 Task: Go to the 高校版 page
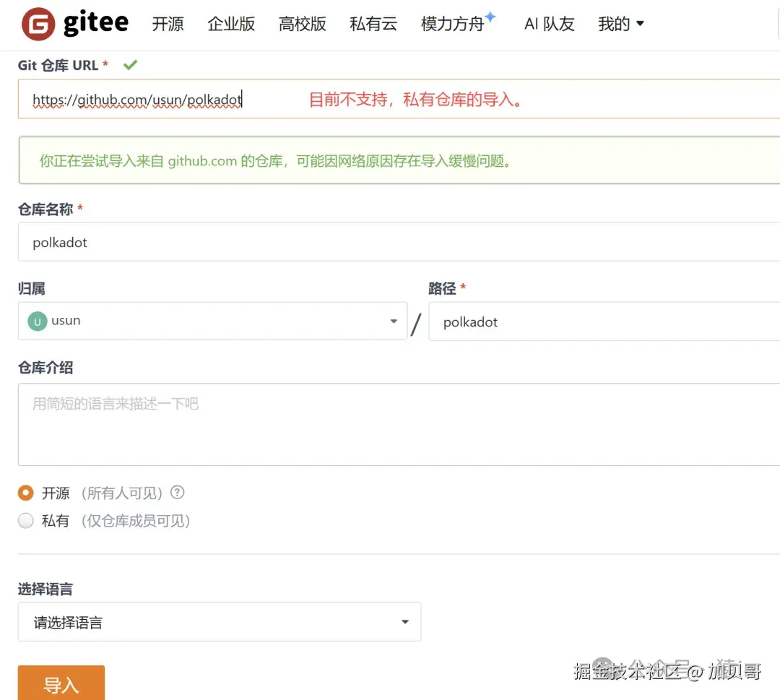[302, 24]
